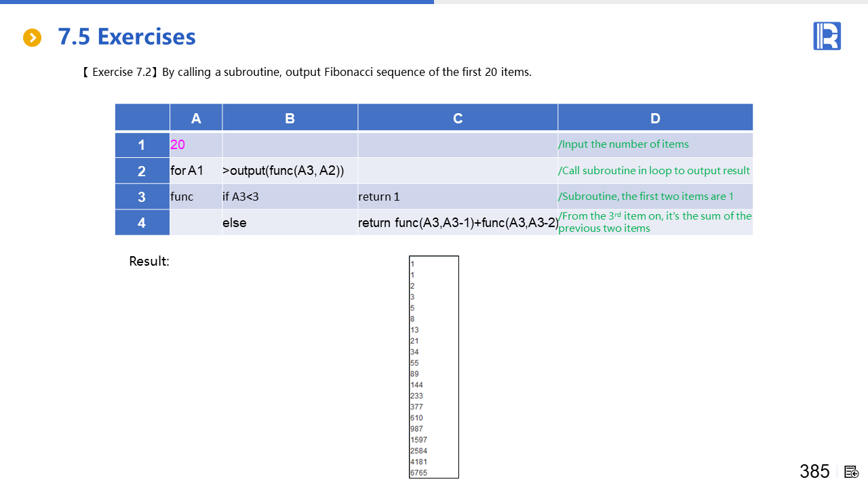
Task: Click the blue slide progress bar at top
Action: point(217,2)
